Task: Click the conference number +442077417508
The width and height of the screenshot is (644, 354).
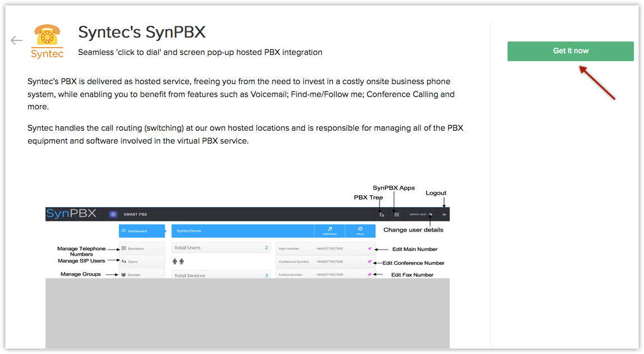Action: tap(330, 261)
